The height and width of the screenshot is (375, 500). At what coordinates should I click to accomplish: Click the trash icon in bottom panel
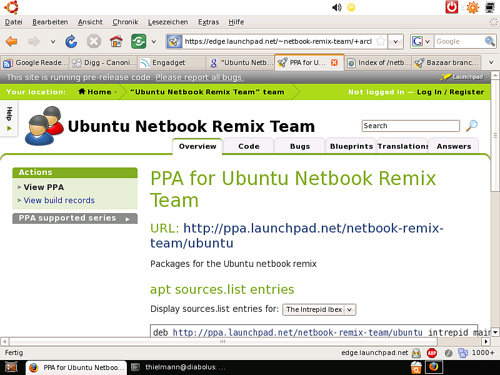(416, 367)
